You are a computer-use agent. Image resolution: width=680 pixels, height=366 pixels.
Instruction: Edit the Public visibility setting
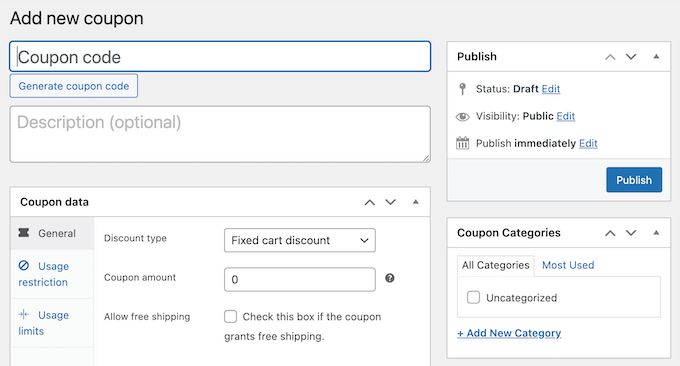click(566, 116)
